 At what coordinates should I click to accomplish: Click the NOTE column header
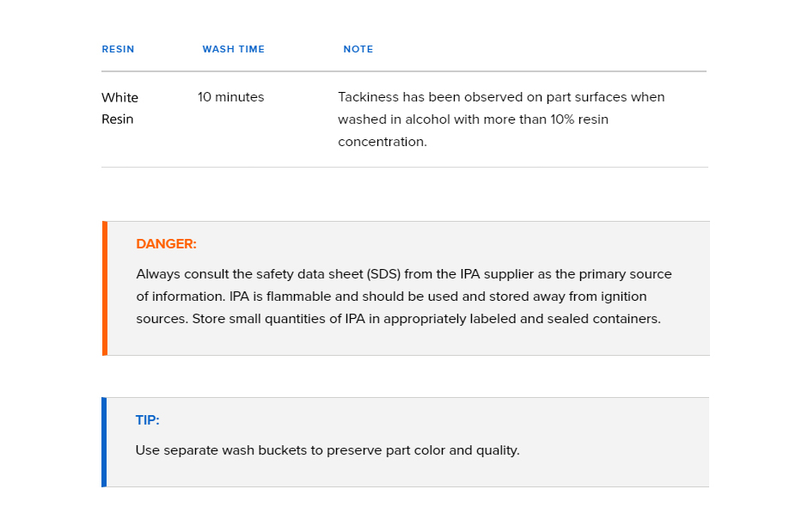[358, 50]
